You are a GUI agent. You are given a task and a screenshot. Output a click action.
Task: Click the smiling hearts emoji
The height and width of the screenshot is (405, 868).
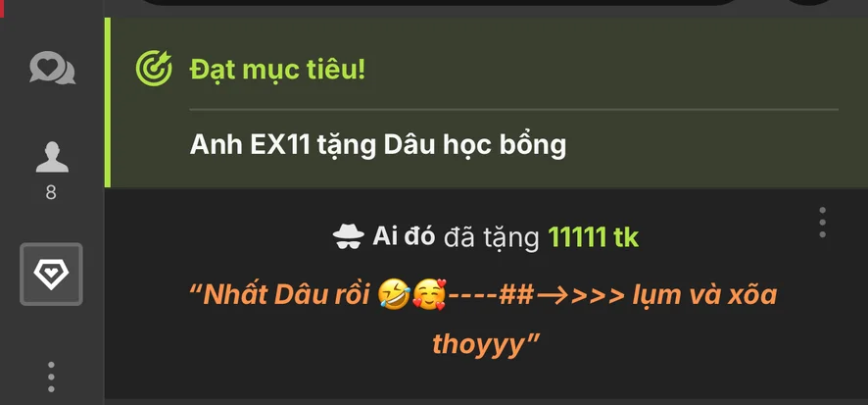[x=429, y=295]
